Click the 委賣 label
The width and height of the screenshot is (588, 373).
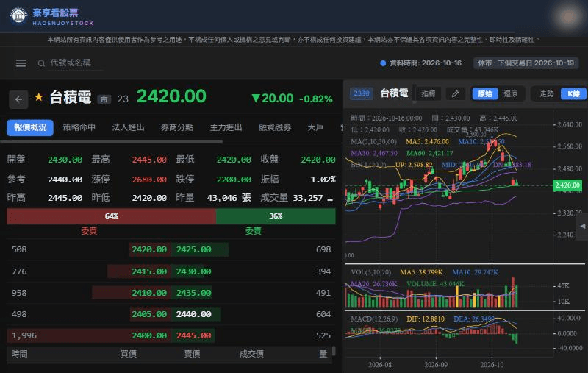pos(253,231)
